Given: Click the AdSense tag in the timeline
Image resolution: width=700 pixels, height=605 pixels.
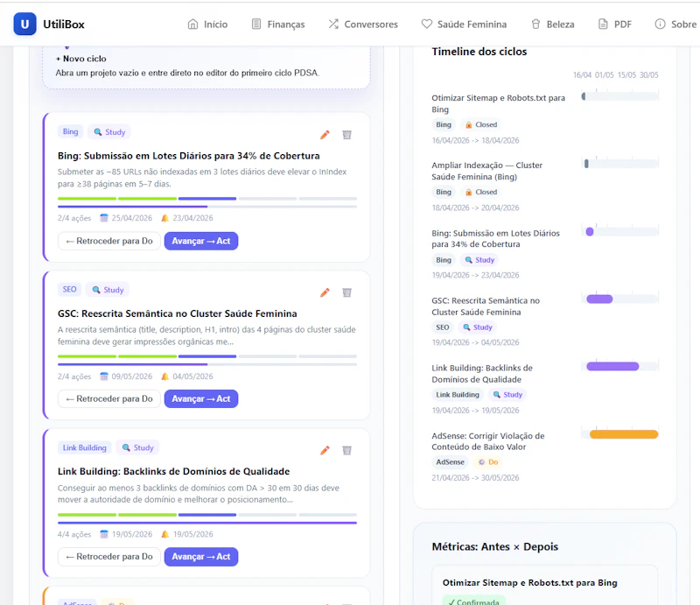Looking at the screenshot, I should click(x=450, y=462).
